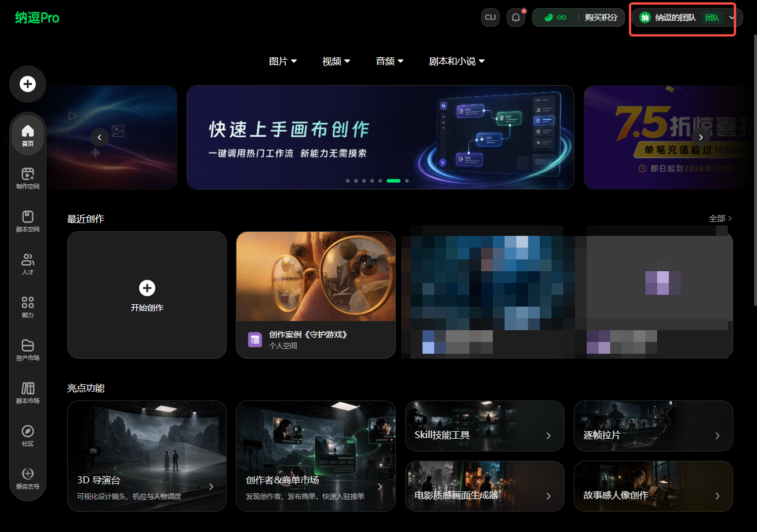757x532 pixels.
Task: Open the 故事感人像创作 card
Action: 653,486
